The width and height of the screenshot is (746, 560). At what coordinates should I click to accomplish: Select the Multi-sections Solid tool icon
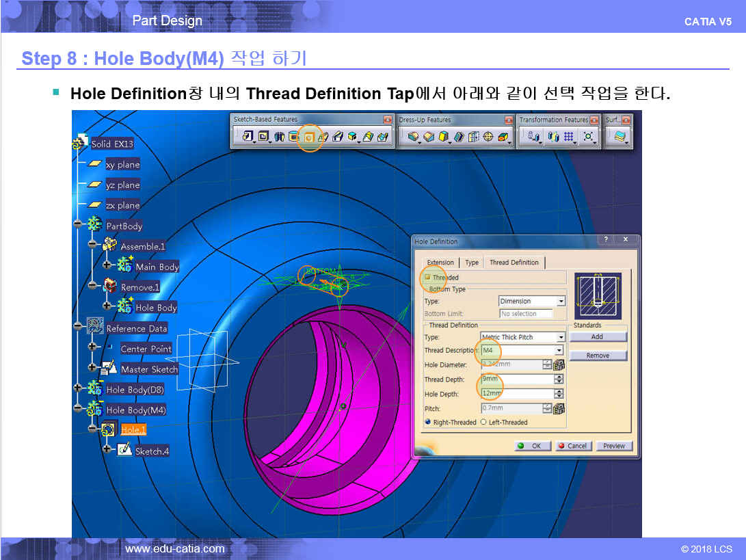tap(368, 137)
